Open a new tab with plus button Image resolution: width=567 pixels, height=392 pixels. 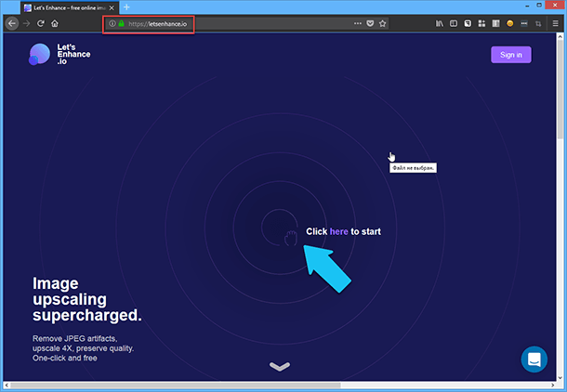click(x=126, y=7)
